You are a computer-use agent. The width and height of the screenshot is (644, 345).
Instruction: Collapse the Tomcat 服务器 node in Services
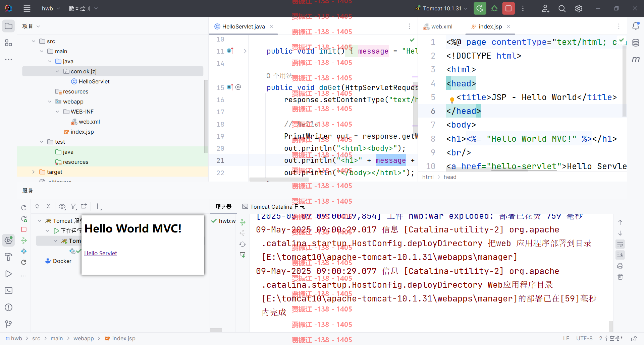tap(40, 221)
